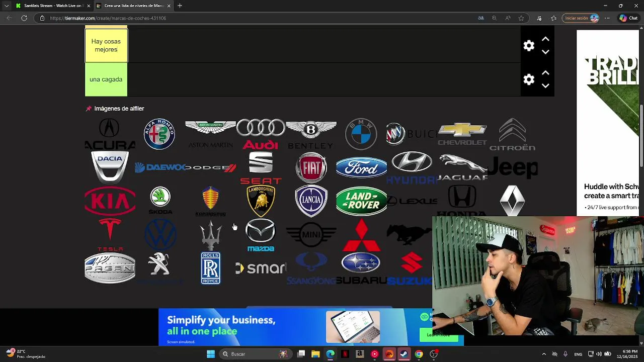Move 'Hay cosas mejores' row up
The image size is (644, 362).
[x=545, y=39]
